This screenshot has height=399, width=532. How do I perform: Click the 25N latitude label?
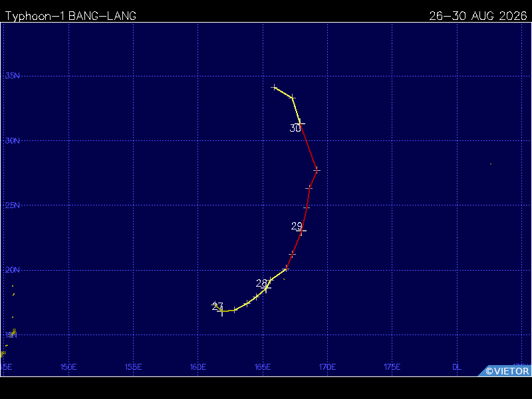click(12, 205)
